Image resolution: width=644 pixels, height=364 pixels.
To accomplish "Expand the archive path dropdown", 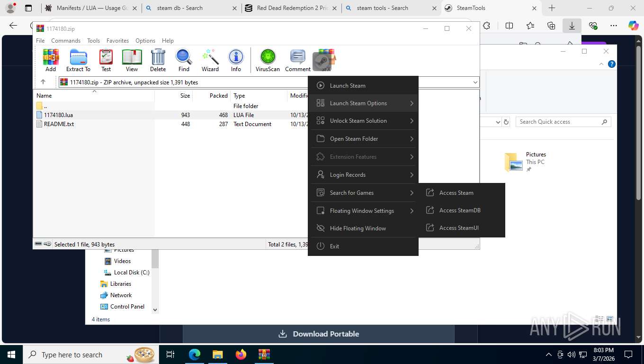I will 475,82.
